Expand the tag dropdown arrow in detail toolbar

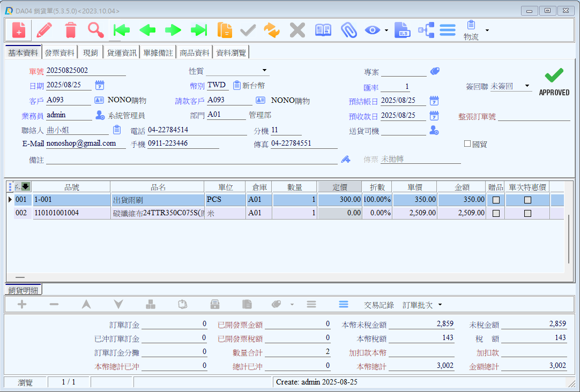click(x=292, y=305)
